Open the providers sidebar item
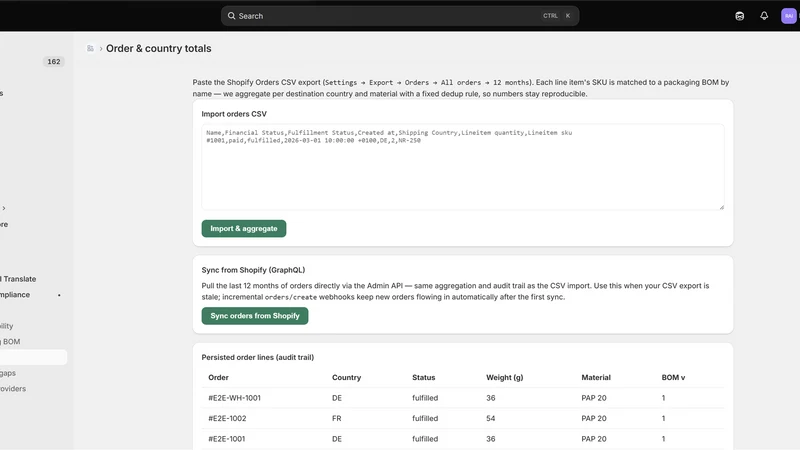 [13, 389]
